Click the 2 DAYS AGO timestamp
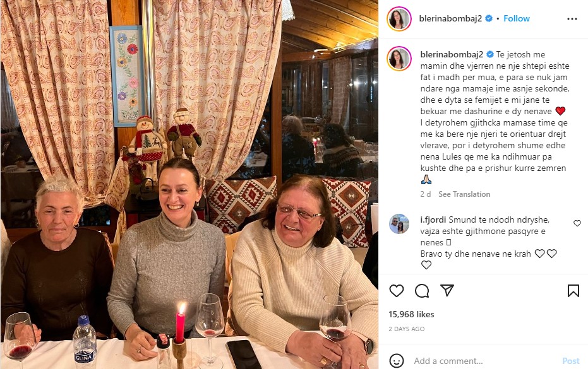Viewport: 588px width, 369px height. click(407, 329)
